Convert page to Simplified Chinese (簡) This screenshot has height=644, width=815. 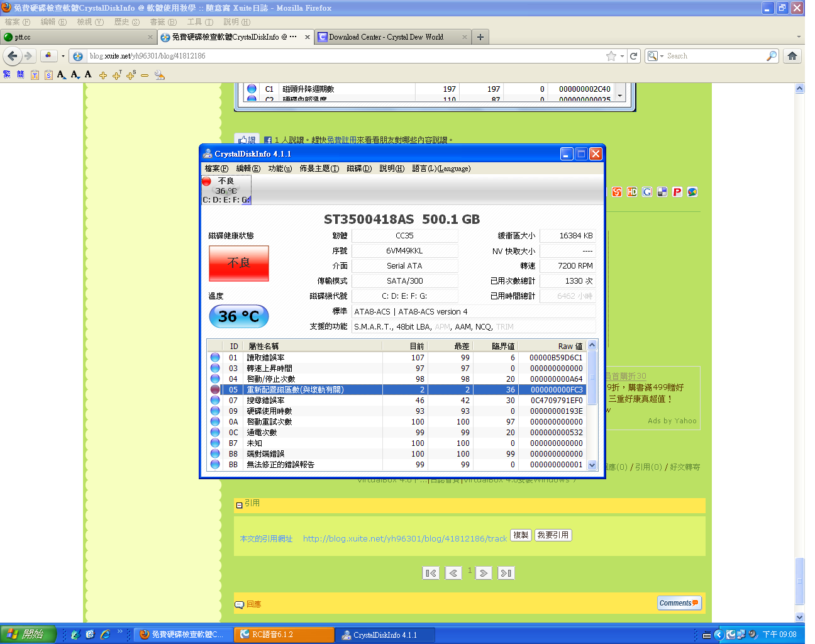point(20,74)
